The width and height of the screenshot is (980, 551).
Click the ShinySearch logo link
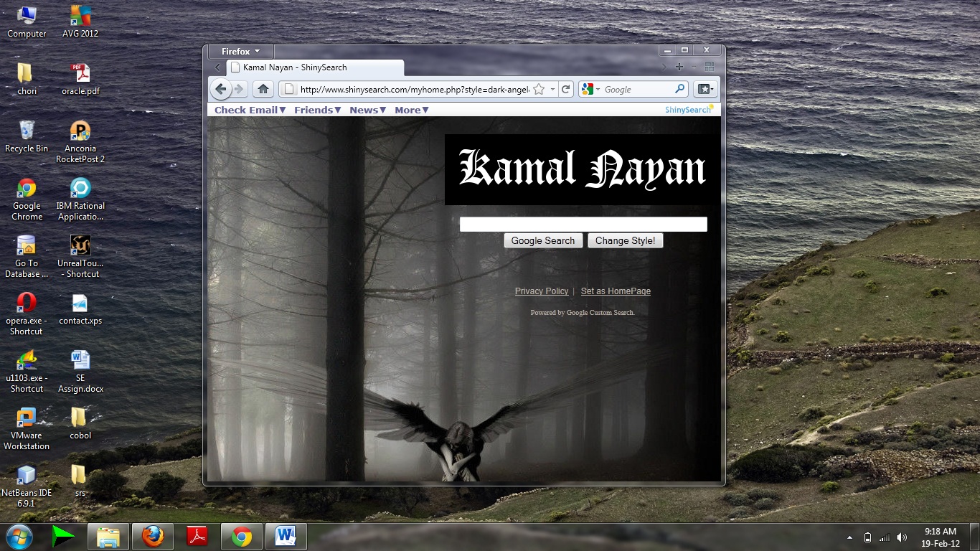[x=689, y=109]
